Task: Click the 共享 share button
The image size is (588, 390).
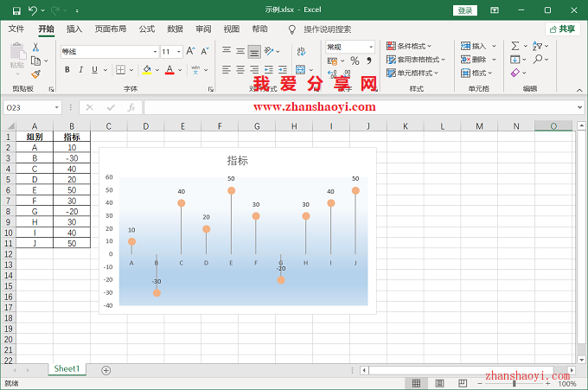Action: (563, 29)
